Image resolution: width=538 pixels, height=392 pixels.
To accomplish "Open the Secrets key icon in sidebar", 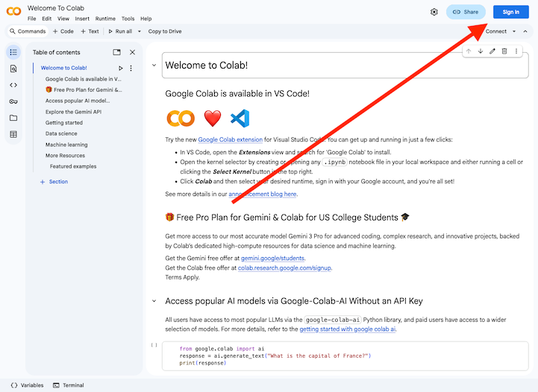I will tap(13, 101).
